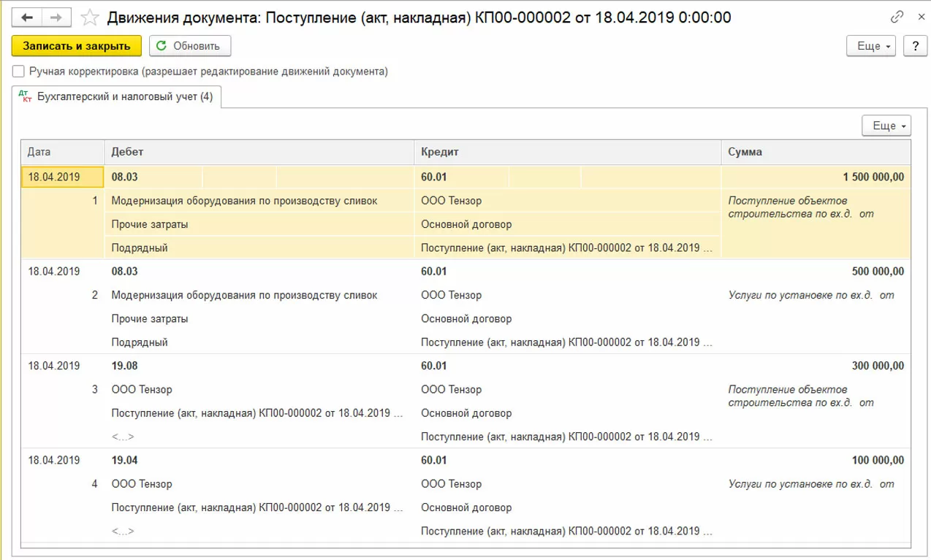931x560 pixels.
Task: Click the question mark help button
Action: pyautogui.click(x=915, y=46)
